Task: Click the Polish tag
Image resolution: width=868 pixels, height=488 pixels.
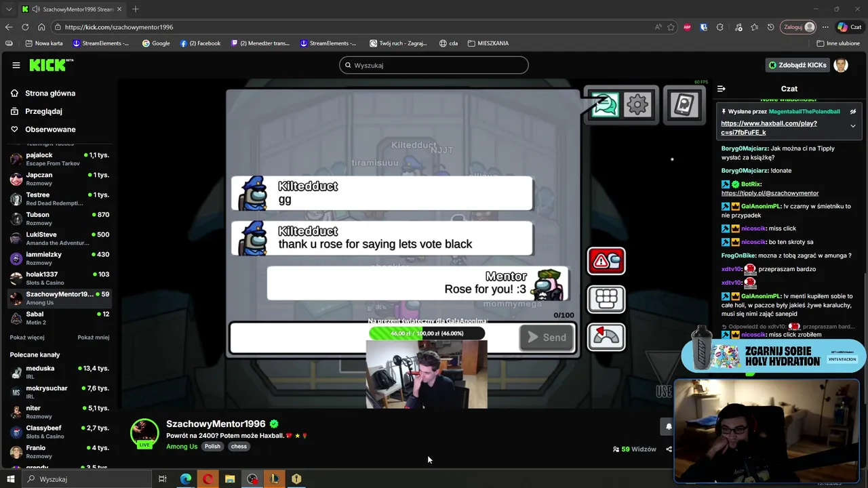Action: 213,447
